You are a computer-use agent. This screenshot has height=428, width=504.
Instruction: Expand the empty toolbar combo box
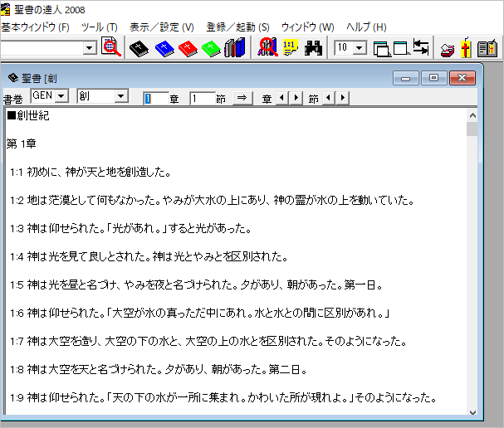coord(90,48)
